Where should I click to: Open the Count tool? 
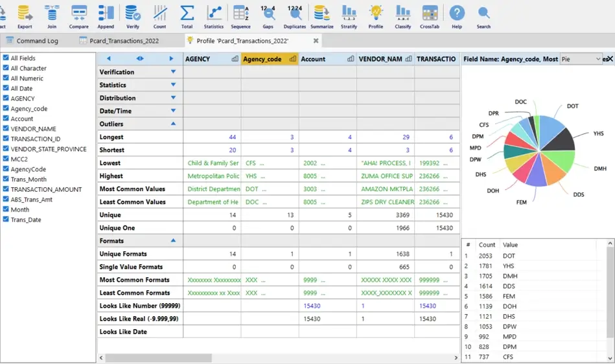(159, 16)
